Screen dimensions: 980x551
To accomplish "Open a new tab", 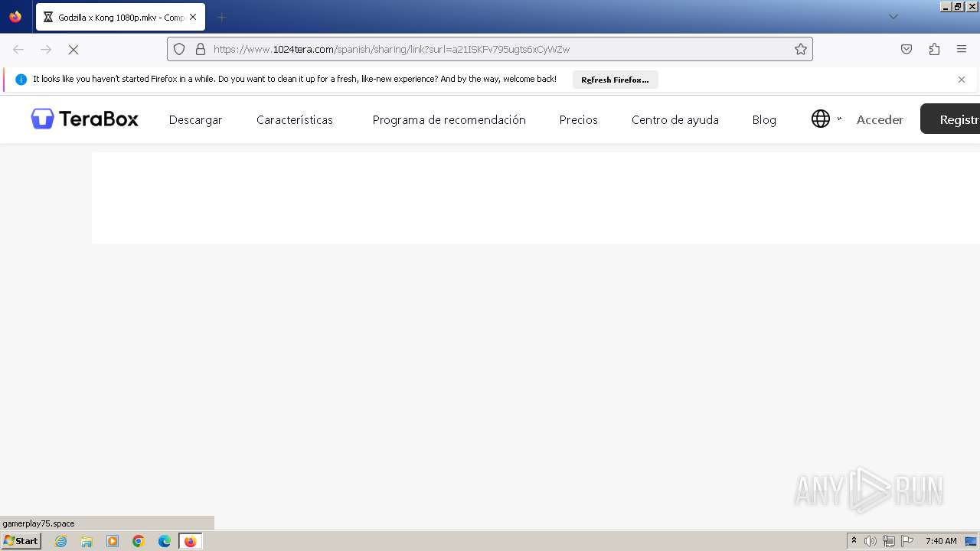I will [221, 17].
